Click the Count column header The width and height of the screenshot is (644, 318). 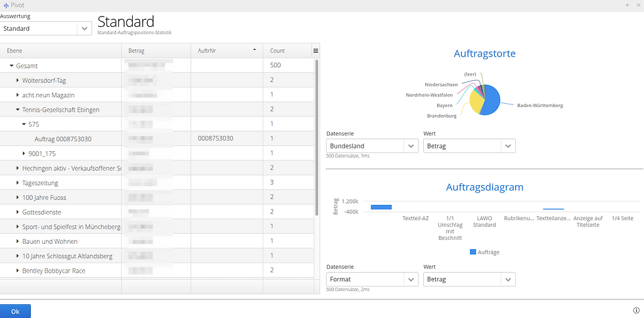pyautogui.click(x=286, y=51)
